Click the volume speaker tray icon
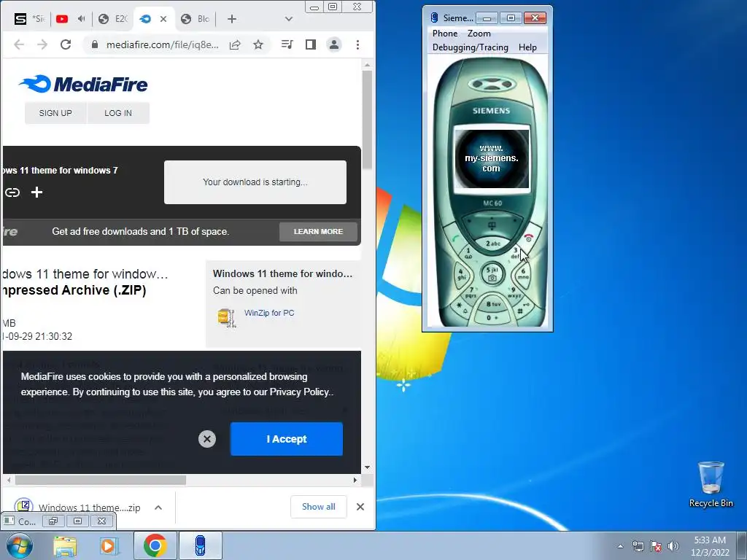This screenshot has width=747, height=560. tap(673, 546)
